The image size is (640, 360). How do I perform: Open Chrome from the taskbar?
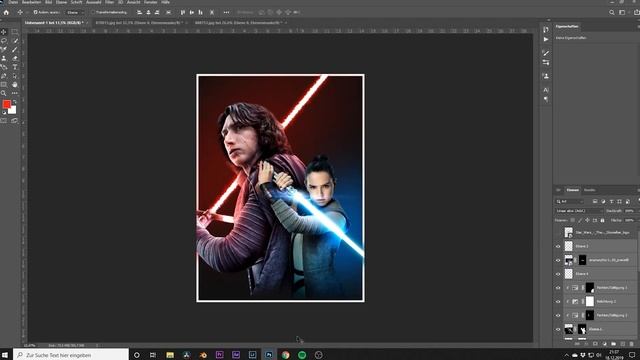(285, 355)
